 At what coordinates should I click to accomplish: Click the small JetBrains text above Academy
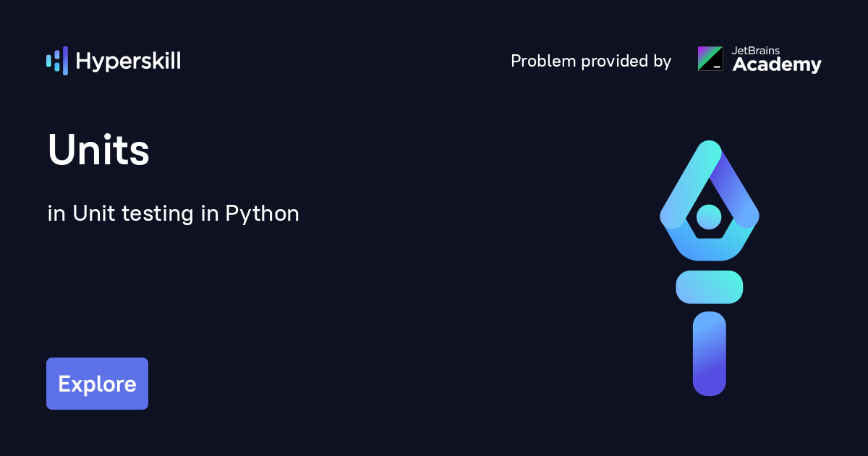pos(756,51)
